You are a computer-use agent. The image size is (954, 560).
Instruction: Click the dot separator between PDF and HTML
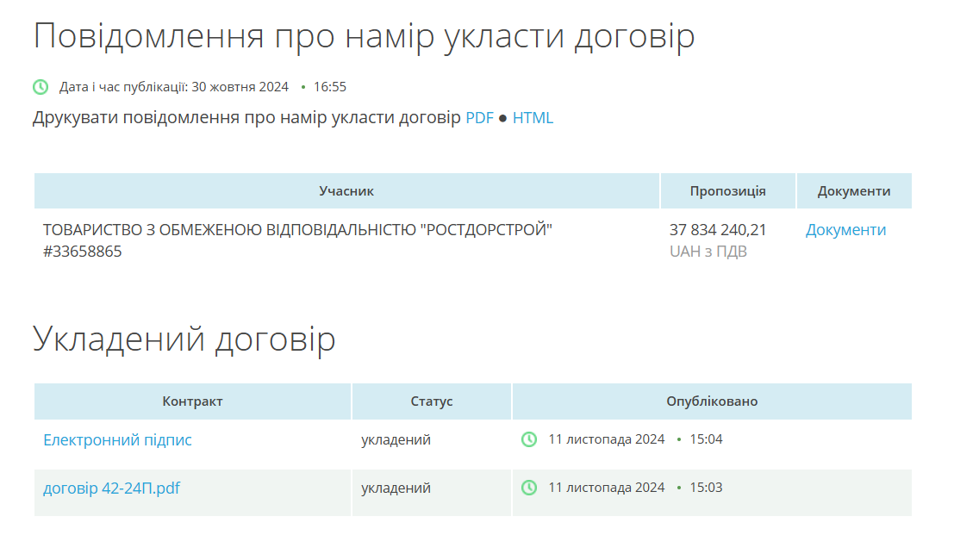tap(501, 118)
